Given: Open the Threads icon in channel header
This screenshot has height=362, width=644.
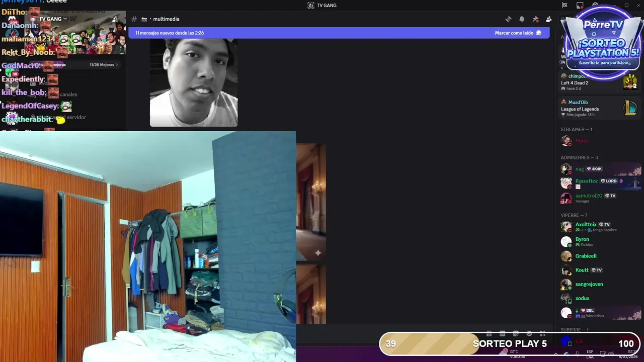Looking at the screenshot, I should coord(508,19).
